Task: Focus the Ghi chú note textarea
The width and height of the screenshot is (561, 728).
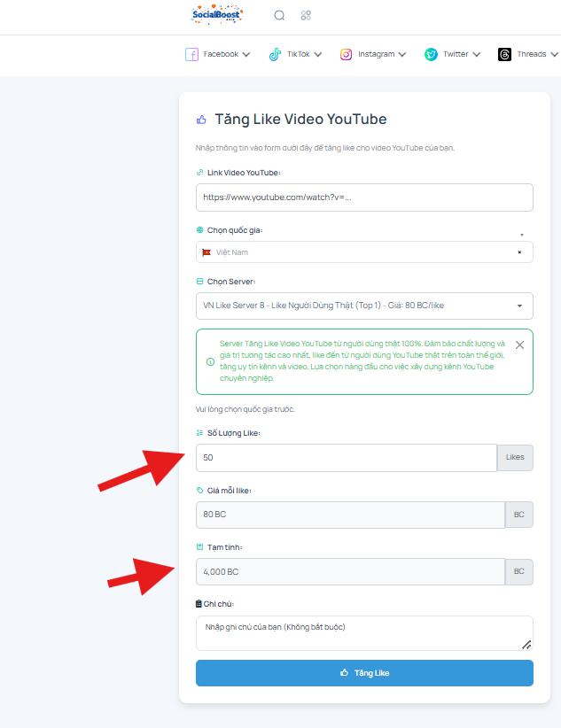Action: click(x=364, y=633)
